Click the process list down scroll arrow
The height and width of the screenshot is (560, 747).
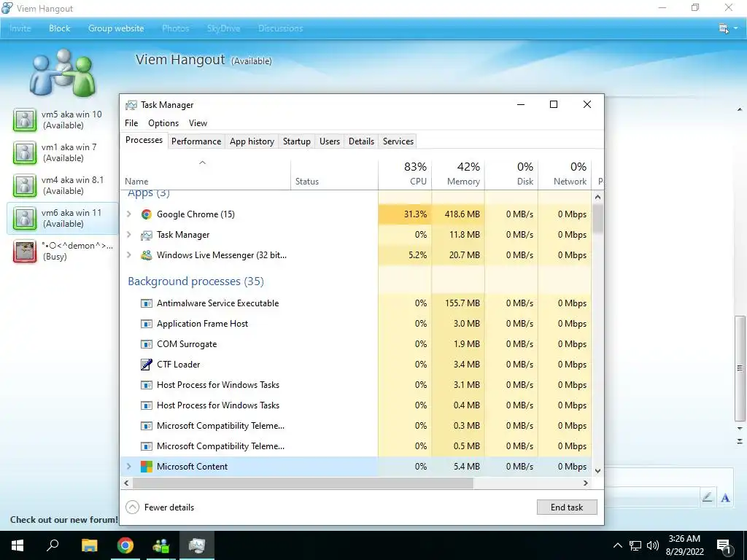pyautogui.click(x=598, y=471)
